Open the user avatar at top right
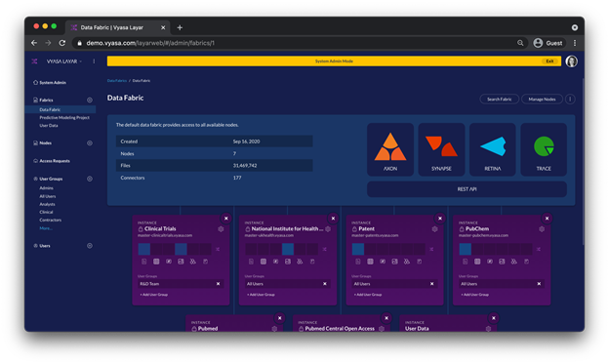 pyautogui.click(x=571, y=61)
